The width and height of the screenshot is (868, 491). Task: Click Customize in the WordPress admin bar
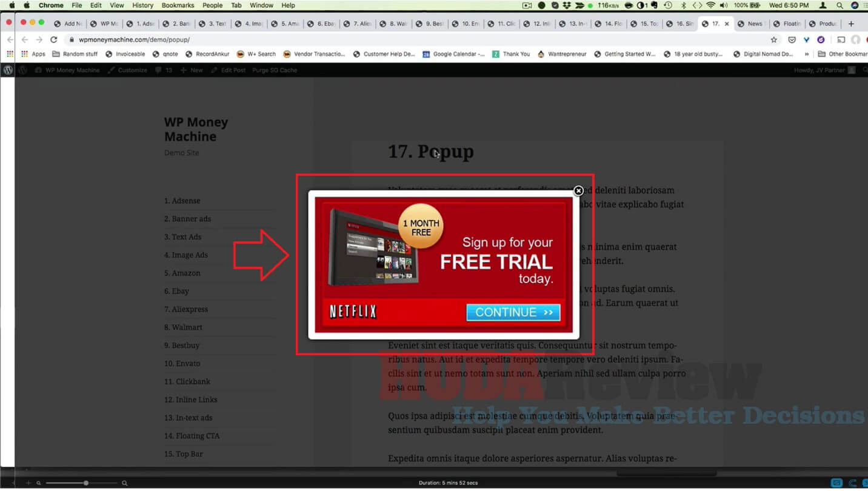point(127,70)
